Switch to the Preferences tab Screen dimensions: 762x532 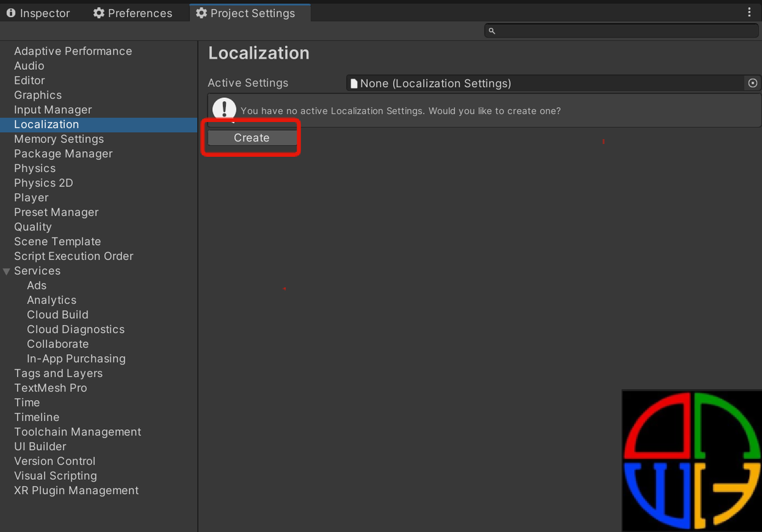[x=133, y=13]
